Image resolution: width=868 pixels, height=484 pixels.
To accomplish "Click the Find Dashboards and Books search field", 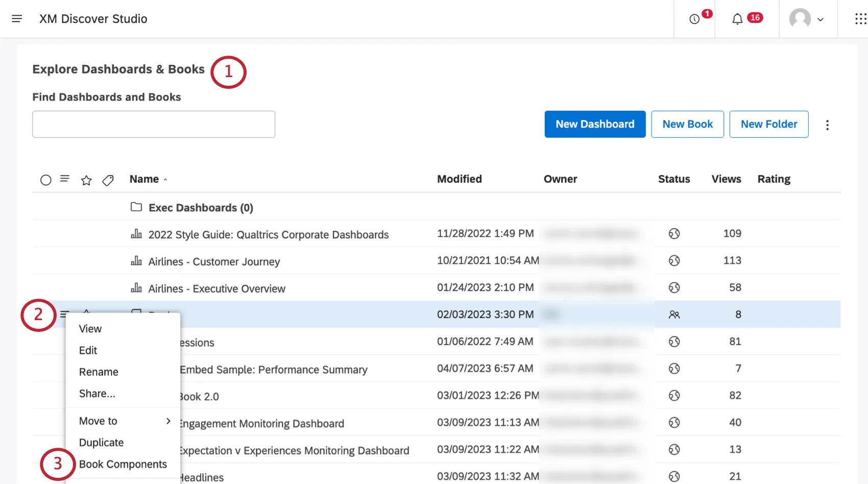I will click(x=153, y=124).
